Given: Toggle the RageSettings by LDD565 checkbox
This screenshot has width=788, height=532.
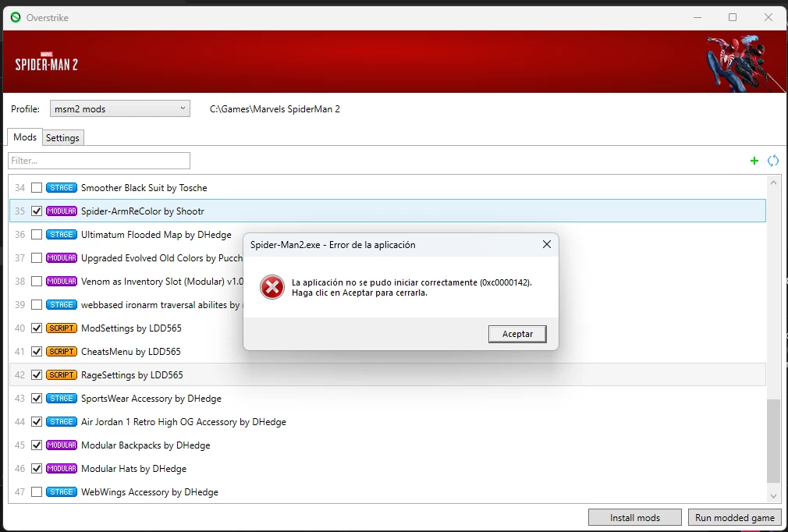Looking at the screenshot, I should tap(36, 374).
